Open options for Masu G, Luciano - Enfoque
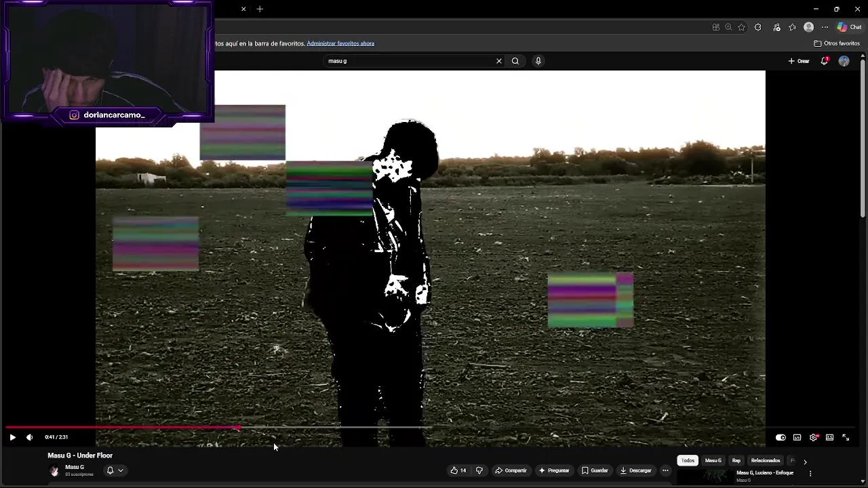This screenshot has width=868, height=488. click(x=810, y=473)
